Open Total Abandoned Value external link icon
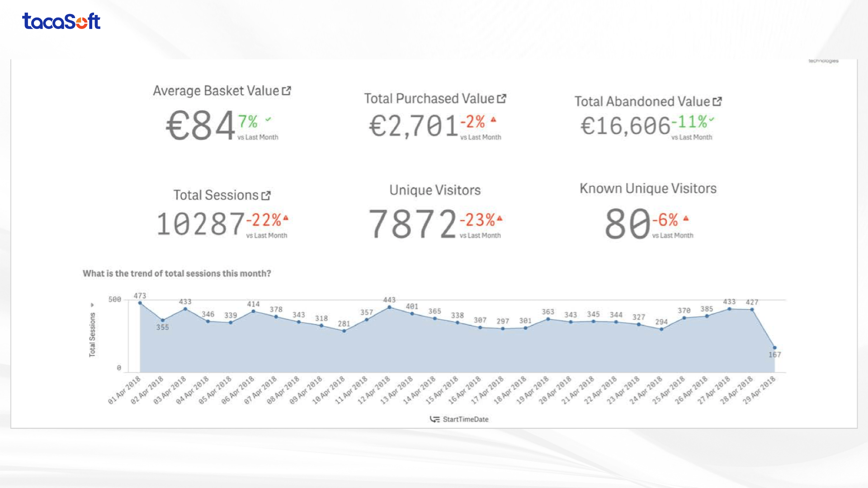 (x=717, y=102)
